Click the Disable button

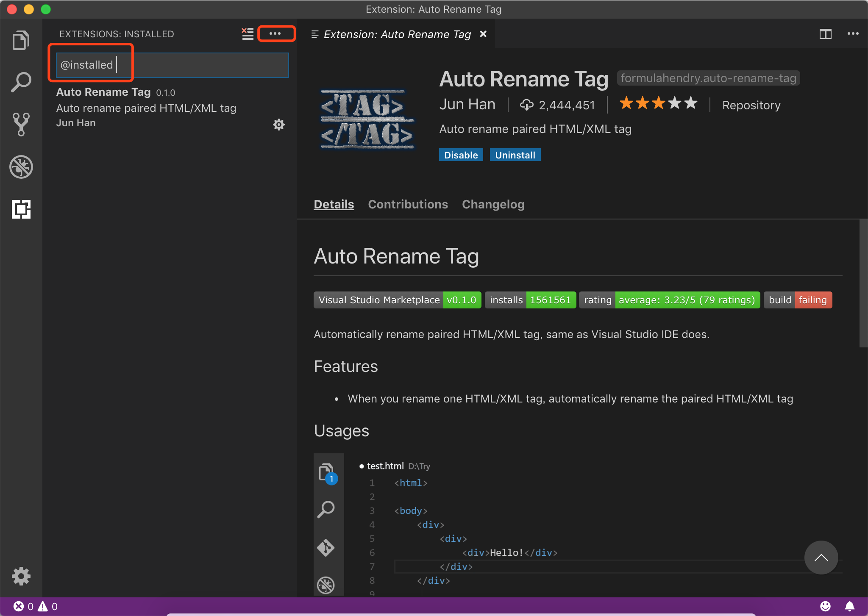tap(461, 155)
